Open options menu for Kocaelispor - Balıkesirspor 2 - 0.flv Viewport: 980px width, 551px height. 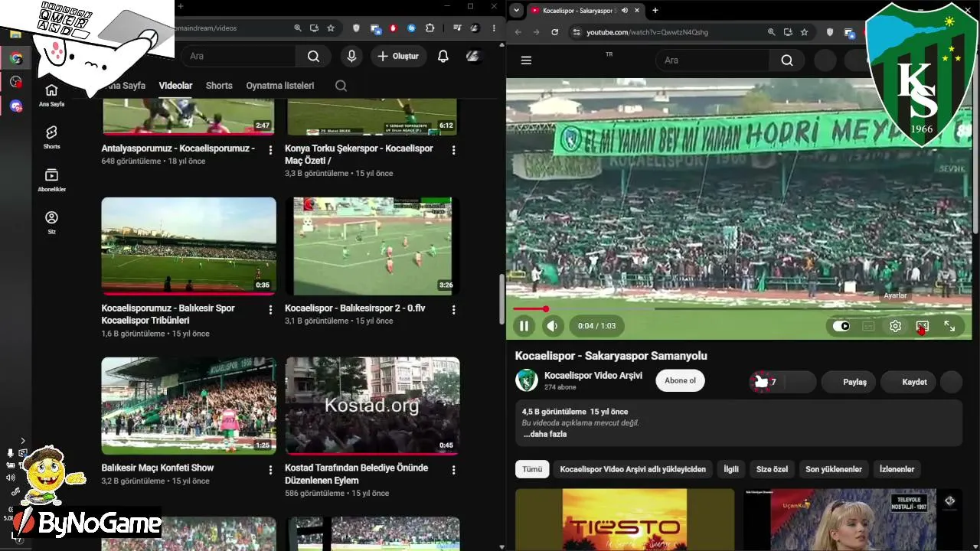click(x=454, y=310)
